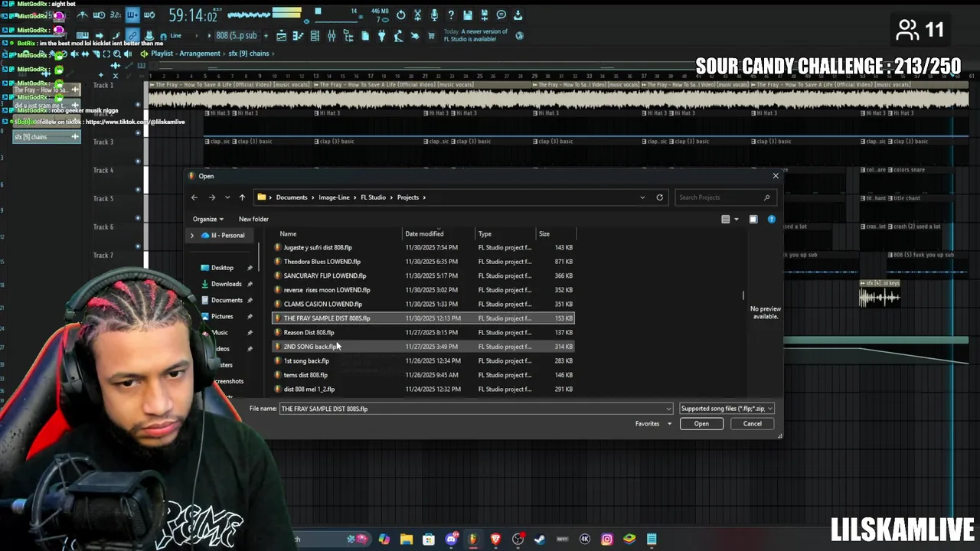Screen dimensions: 980x551
Task: Open Brave browser from the taskbar
Action: (x=495, y=540)
